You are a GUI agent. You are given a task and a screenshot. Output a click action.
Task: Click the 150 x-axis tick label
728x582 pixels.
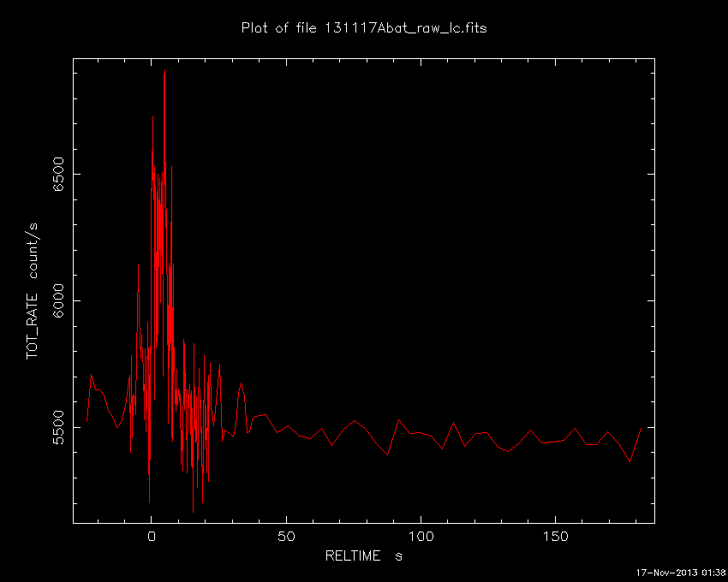[555, 537]
